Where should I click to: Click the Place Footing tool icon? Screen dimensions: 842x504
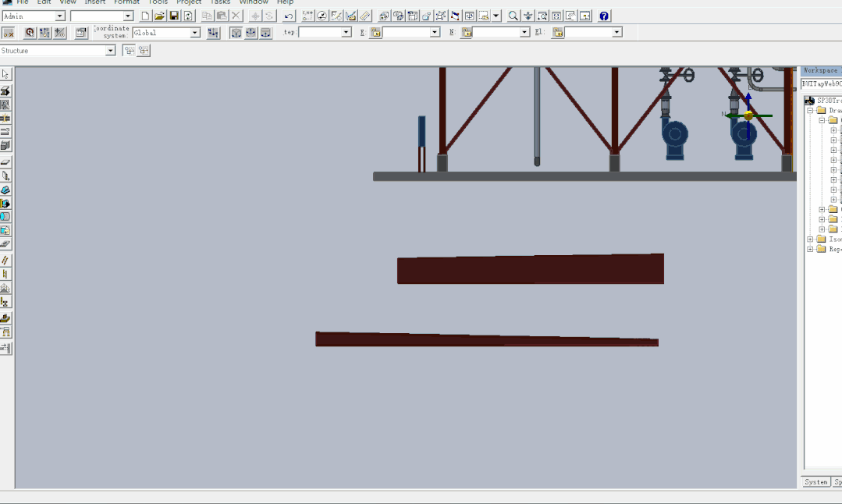5,318
